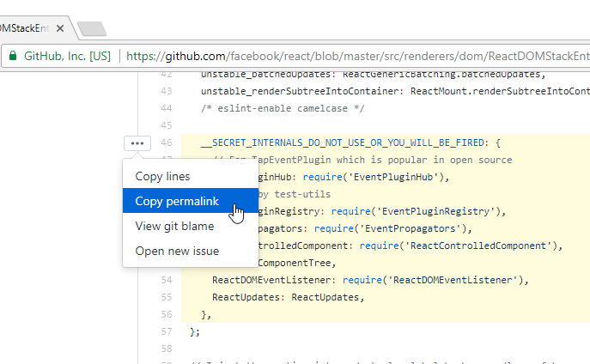The height and width of the screenshot is (364, 590).
Task: Click require('ReactDOMEventListener') on line 54
Action: point(433,280)
